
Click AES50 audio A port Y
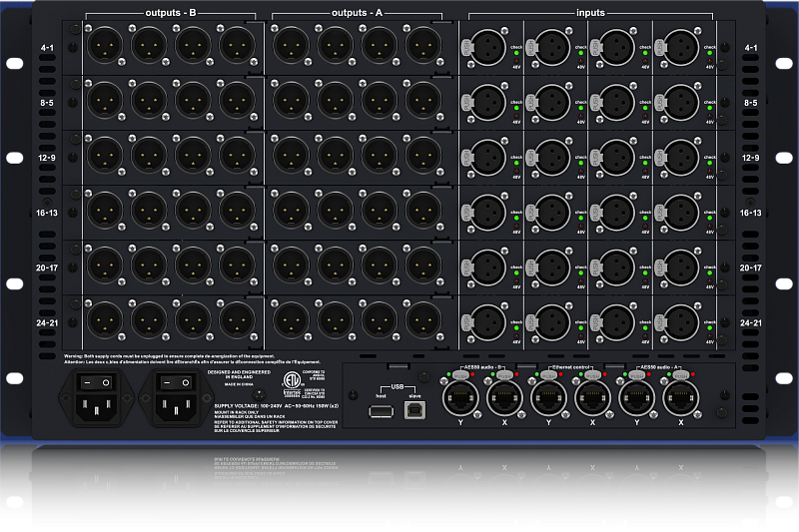(636, 397)
